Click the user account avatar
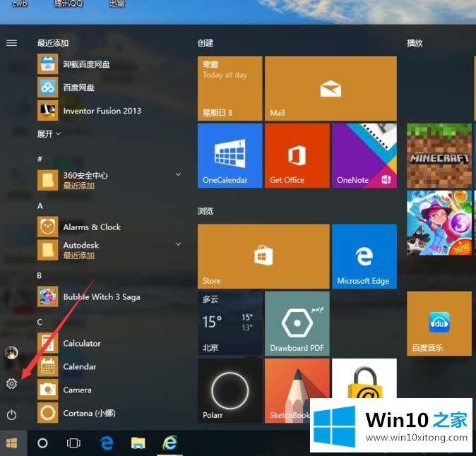This screenshot has width=476, height=456. pos(11,352)
